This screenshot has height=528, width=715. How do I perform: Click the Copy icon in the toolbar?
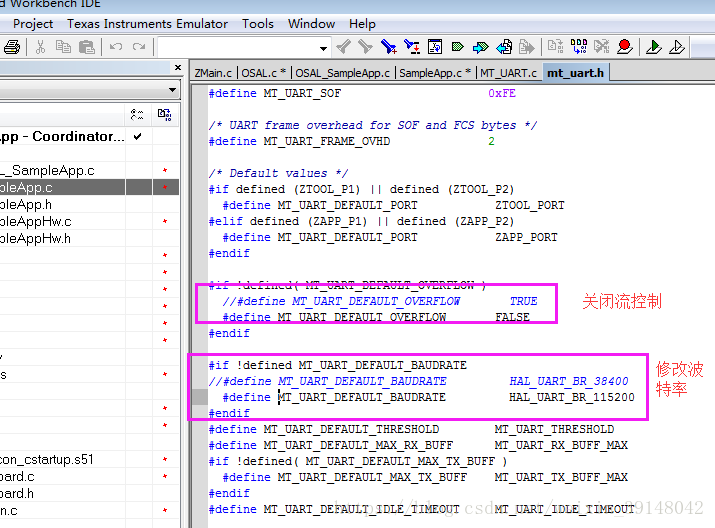point(63,47)
